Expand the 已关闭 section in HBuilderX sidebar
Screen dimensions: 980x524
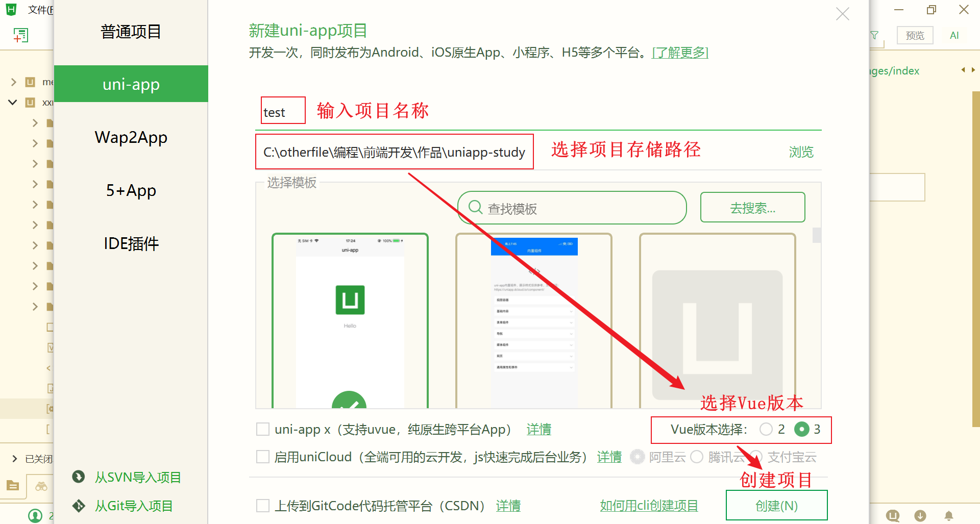14,459
